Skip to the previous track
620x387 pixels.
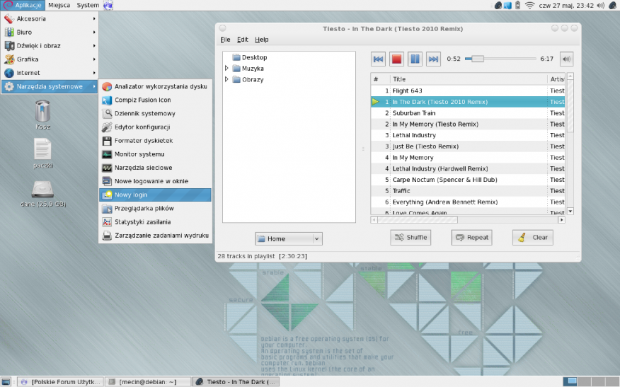pos(378,59)
